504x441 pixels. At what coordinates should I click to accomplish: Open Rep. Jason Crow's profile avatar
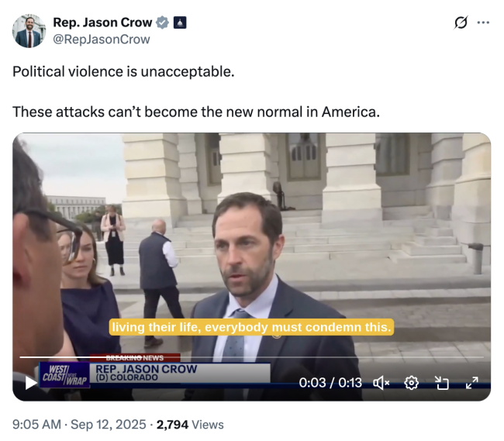(29, 31)
